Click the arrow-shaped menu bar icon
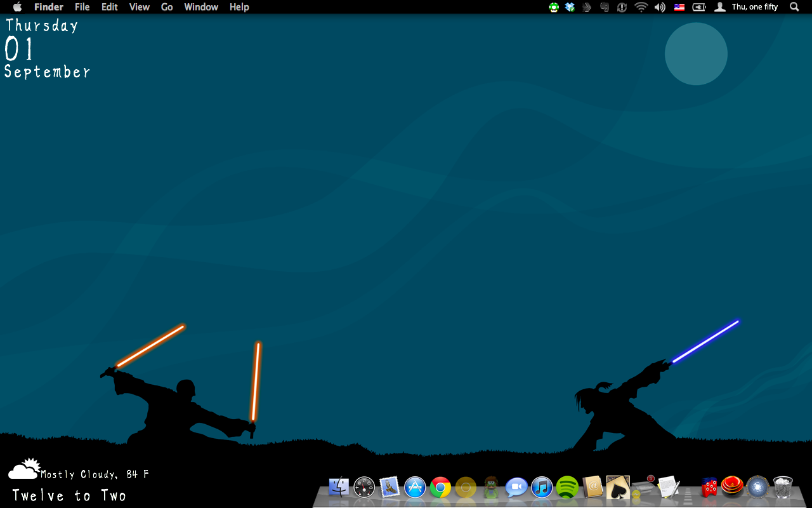The width and height of the screenshot is (812, 508). (x=587, y=7)
